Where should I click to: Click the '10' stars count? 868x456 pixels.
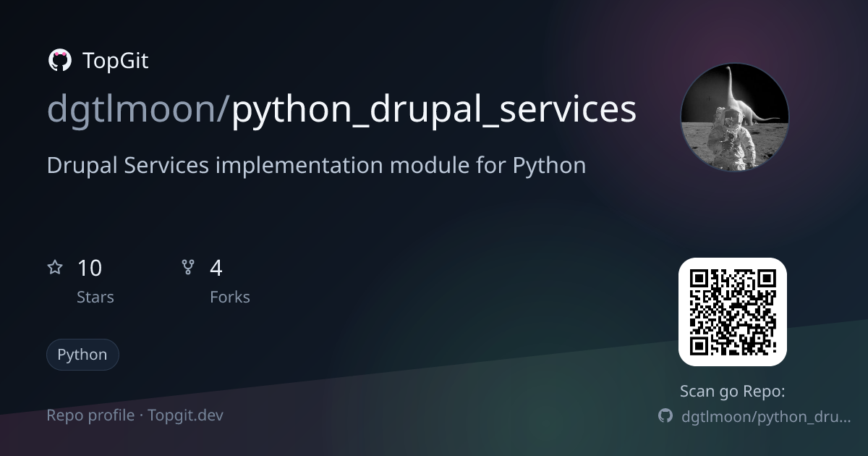click(90, 269)
